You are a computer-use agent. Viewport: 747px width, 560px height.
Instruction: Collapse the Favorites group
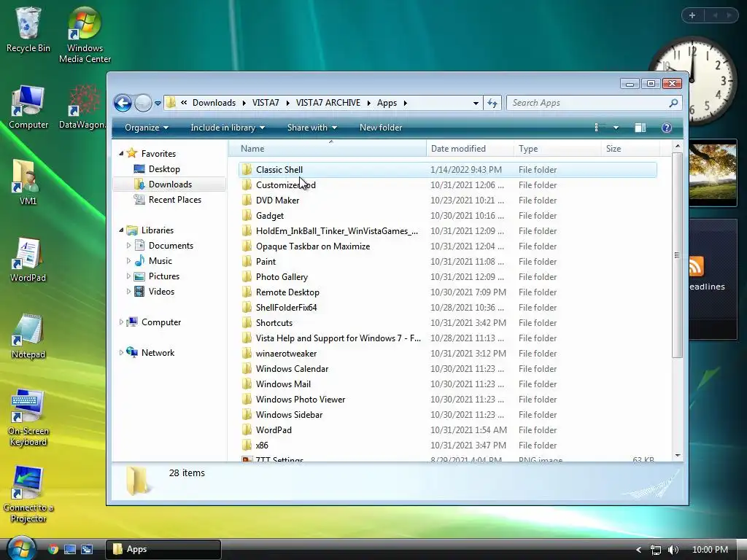tap(121, 153)
